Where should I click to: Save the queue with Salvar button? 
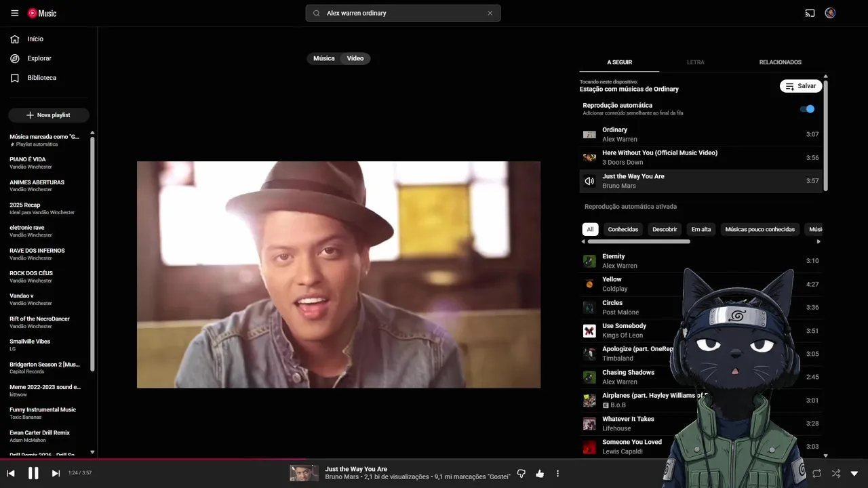tap(801, 86)
